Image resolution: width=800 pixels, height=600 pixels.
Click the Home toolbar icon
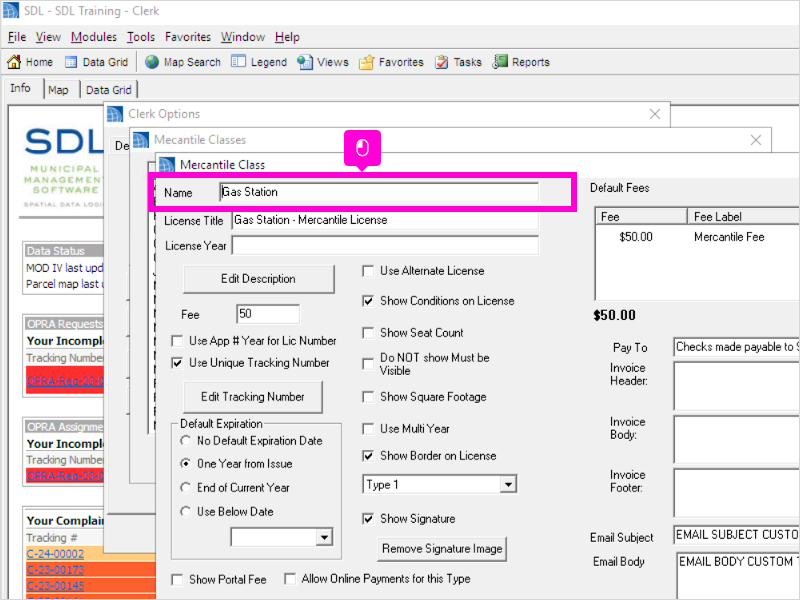click(14, 62)
